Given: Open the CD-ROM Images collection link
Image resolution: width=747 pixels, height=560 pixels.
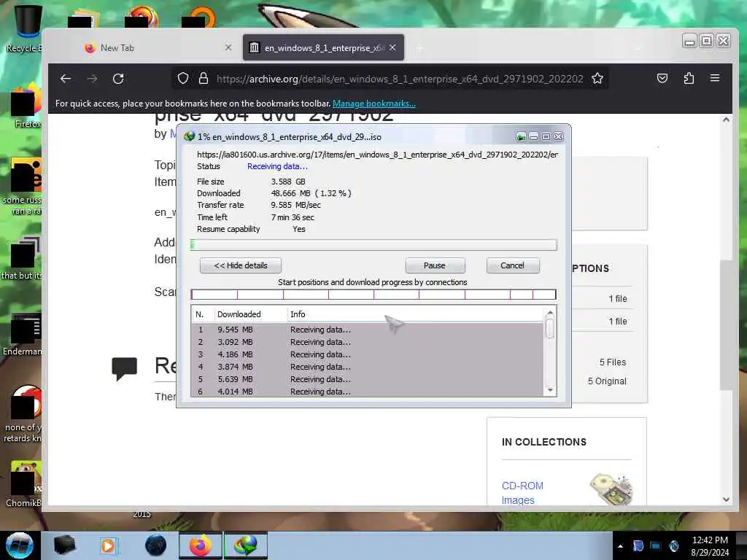Looking at the screenshot, I should point(522,493).
